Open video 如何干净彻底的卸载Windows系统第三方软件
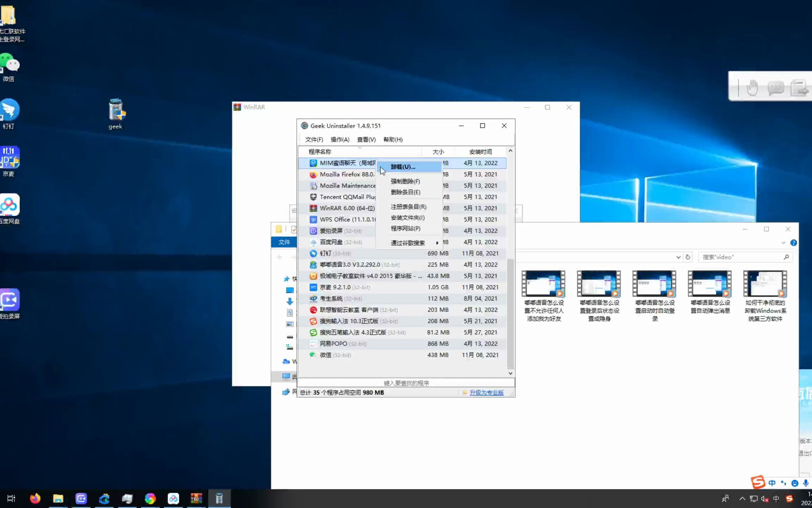The width and height of the screenshot is (812, 508). coord(765,296)
